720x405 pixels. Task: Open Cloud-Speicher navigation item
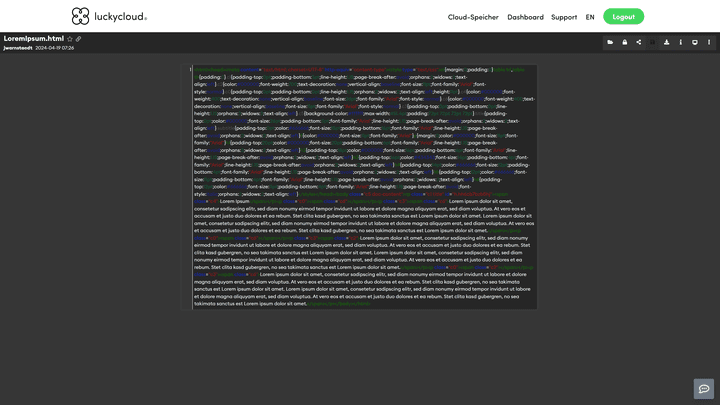(473, 17)
